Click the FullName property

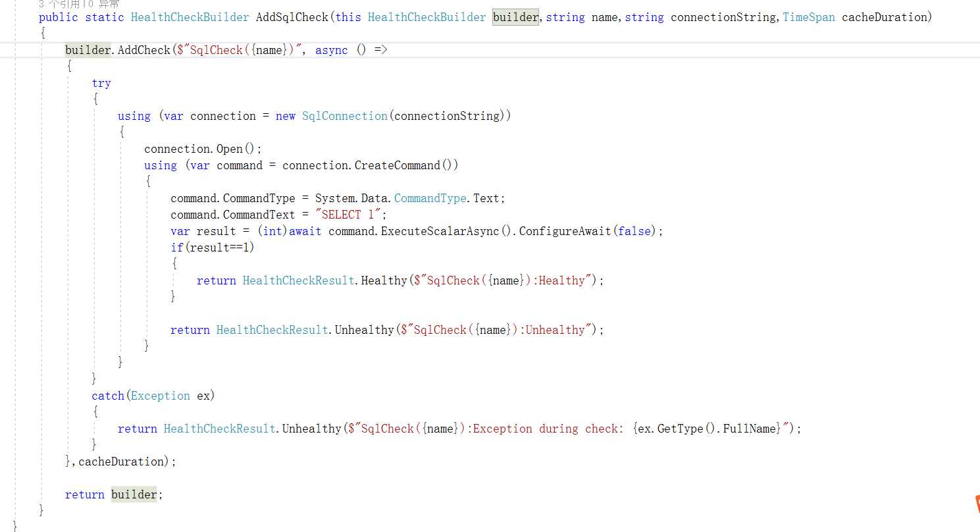(x=750, y=429)
